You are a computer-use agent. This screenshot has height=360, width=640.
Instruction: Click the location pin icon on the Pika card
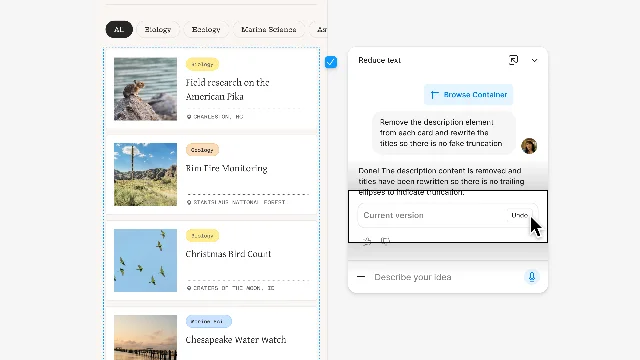tap(189, 117)
